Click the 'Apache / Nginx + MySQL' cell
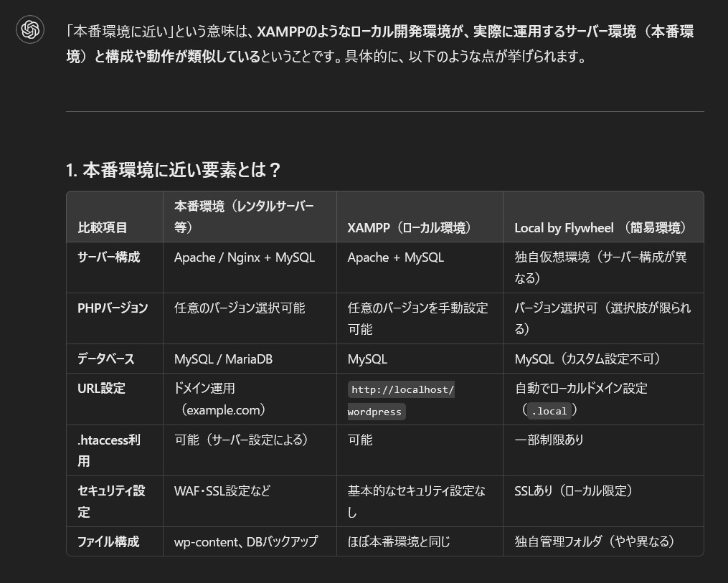 244,257
